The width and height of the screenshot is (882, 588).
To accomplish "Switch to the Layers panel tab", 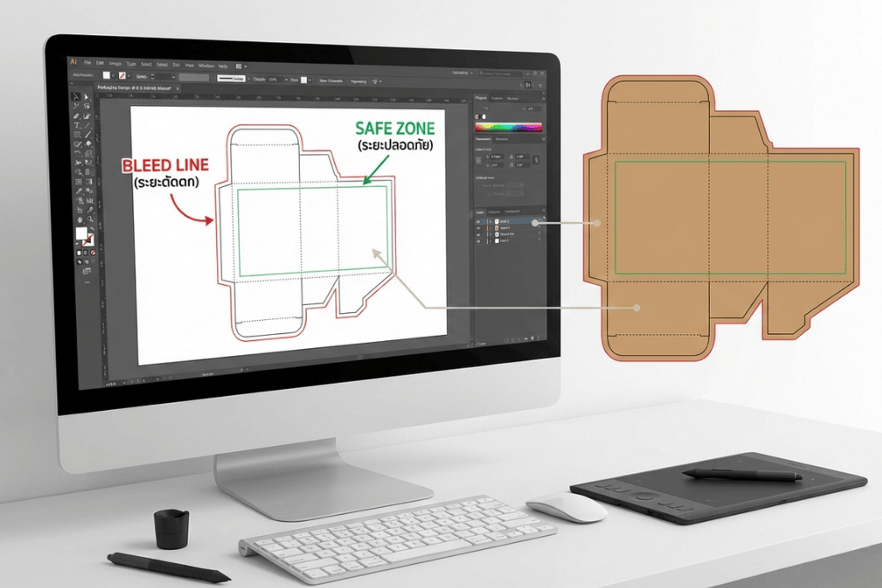I will pos(481,211).
